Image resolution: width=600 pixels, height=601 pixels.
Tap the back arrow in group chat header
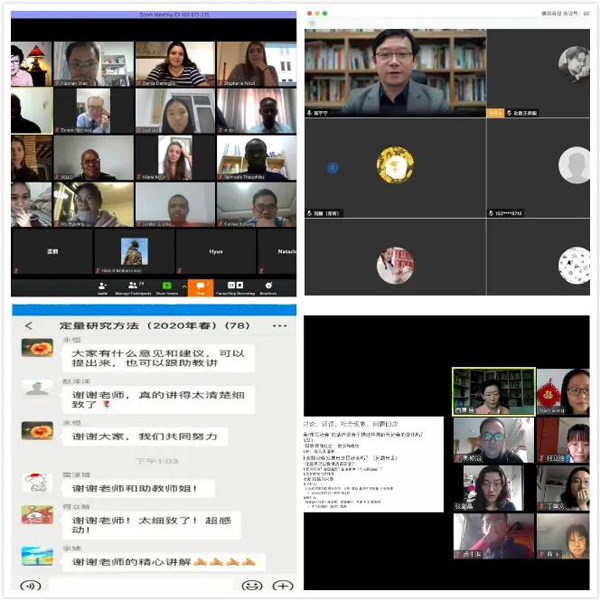(x=29, y=325)
